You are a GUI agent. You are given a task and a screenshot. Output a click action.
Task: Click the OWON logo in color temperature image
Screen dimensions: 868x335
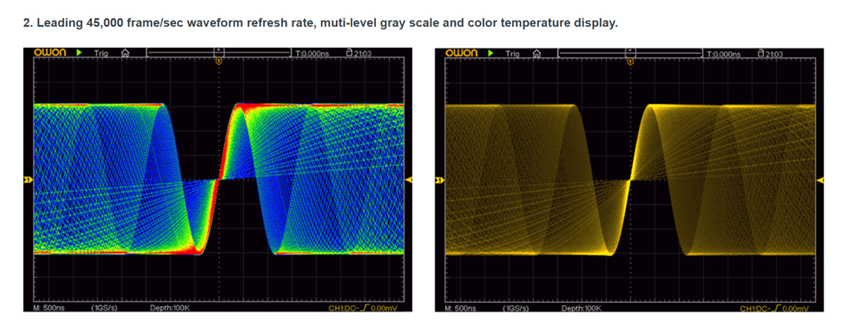(x=49, y=53)
